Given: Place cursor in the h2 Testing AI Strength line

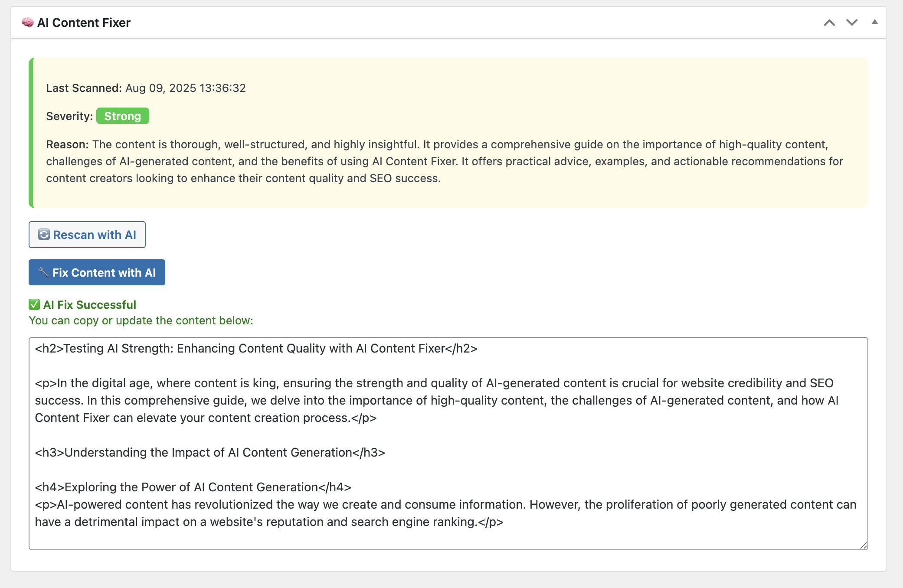Looking at the screenshot, I should tap(256, 349).
